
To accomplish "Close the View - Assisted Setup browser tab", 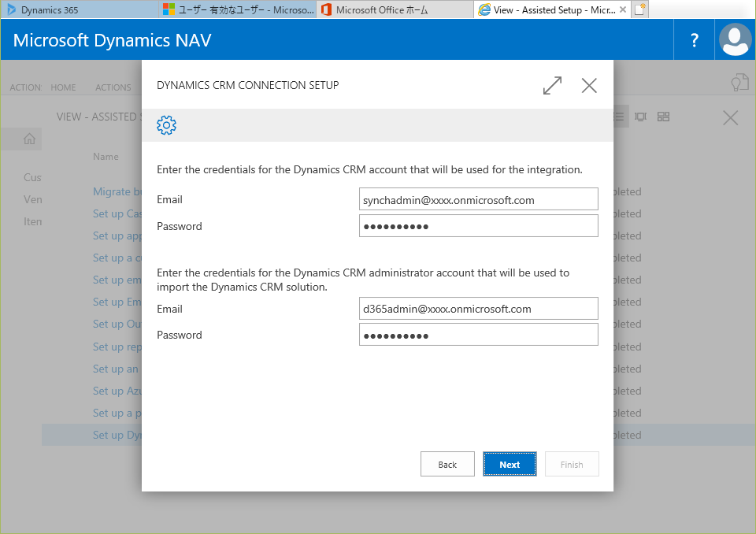I will 623,9.
